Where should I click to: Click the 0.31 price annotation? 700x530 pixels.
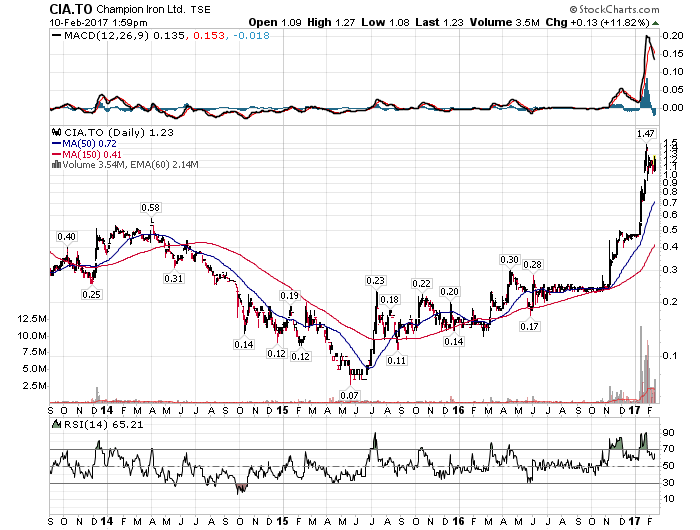click(x=174, y=278)
